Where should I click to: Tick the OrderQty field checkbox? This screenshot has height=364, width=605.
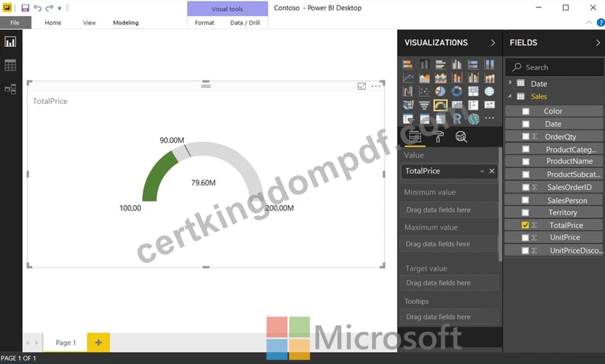[526, 136]
